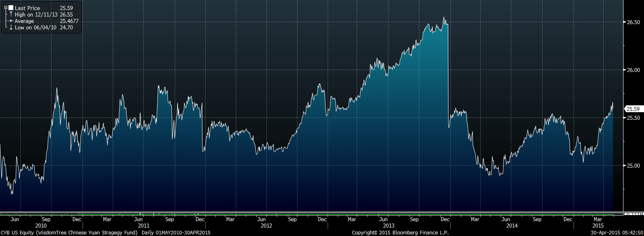
Task: Click the Daily 01MAY2010-30APR2015 date range text
Action: (176, 233)
